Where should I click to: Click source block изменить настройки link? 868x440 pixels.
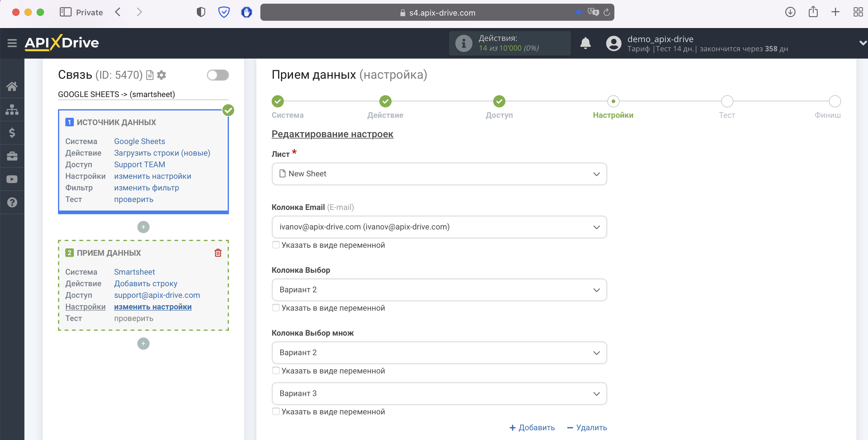click(153, 176)
